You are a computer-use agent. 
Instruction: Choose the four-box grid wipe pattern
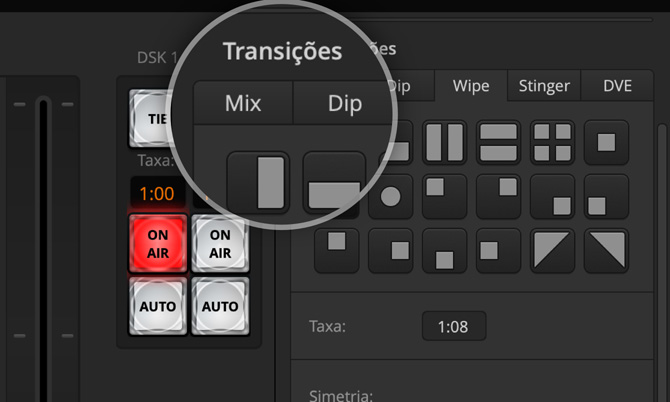pyautogui.click(x=553, y=142)
